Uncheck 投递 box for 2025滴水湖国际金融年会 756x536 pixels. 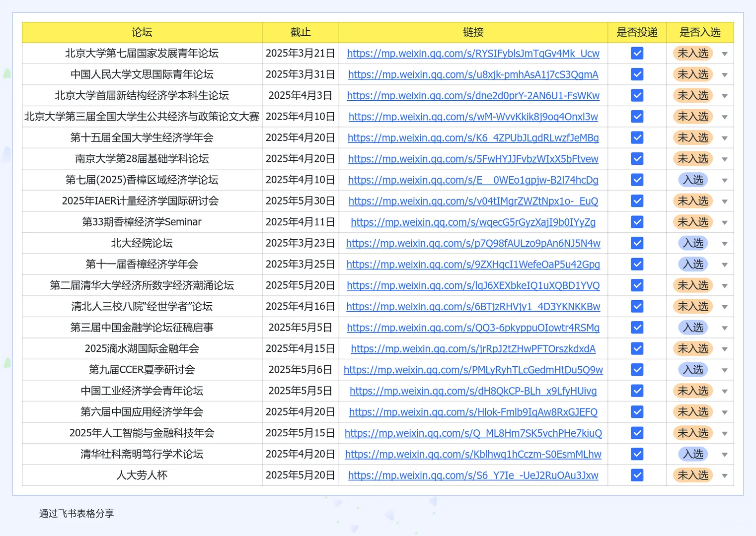click(637, 348)
